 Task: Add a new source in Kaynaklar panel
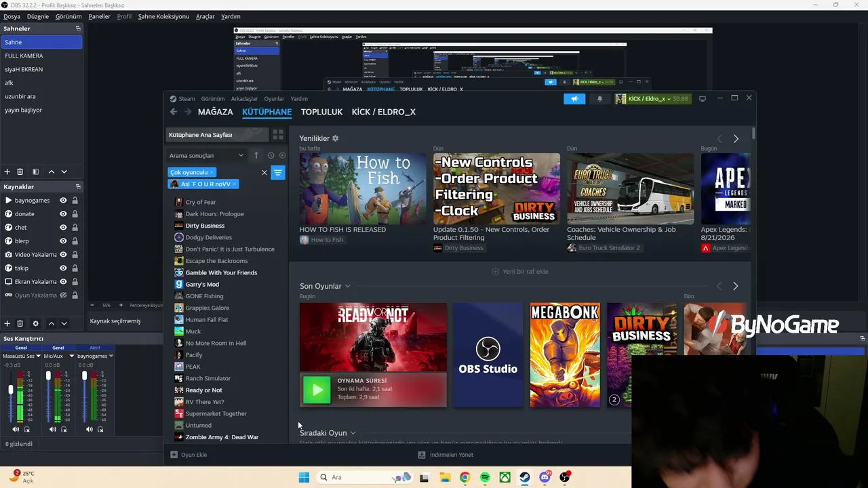[7, 324]
